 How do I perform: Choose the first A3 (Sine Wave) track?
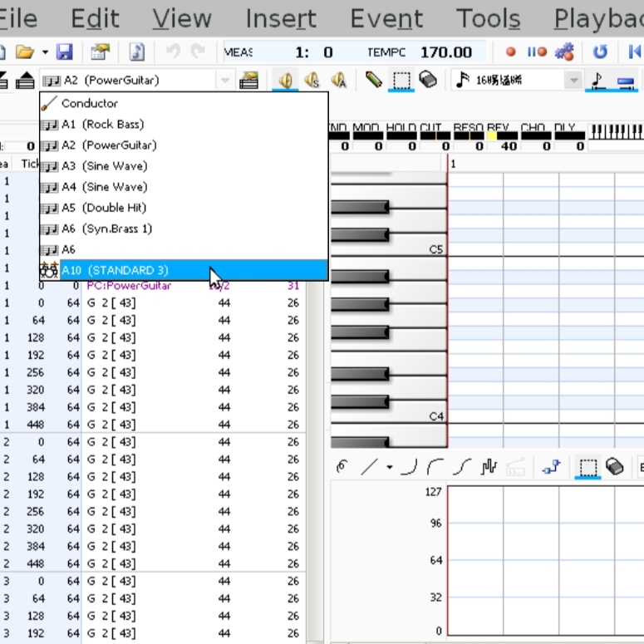point(184,166)
